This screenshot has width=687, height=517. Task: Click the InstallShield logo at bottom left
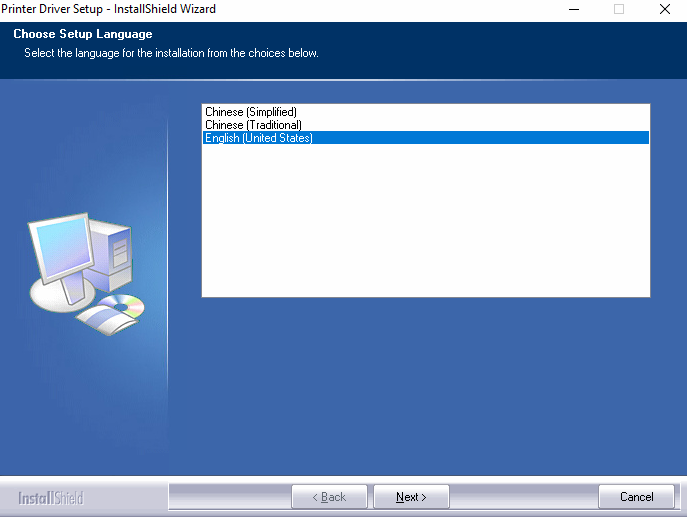51,498
